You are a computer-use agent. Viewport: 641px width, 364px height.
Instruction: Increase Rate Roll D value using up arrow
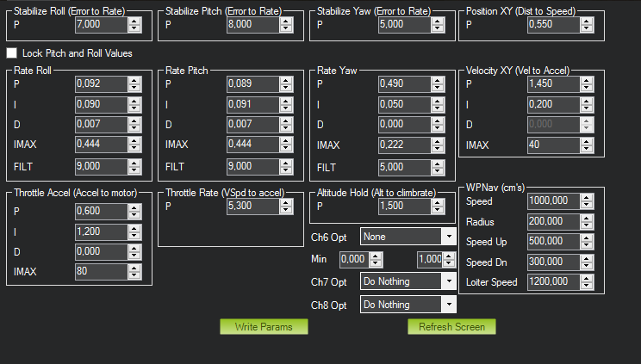pos(134,121)
